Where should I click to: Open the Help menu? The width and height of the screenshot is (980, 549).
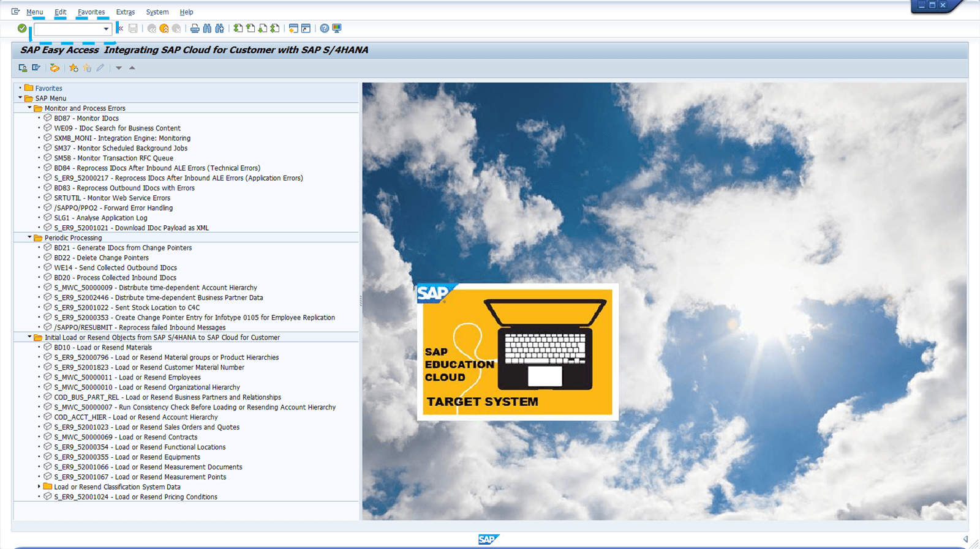(x=186, y=12)
